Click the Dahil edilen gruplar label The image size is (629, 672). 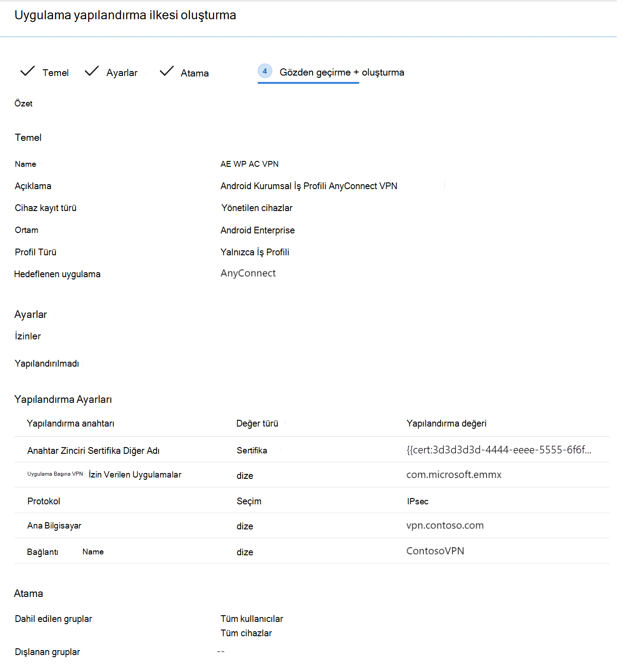pos(53,619)
